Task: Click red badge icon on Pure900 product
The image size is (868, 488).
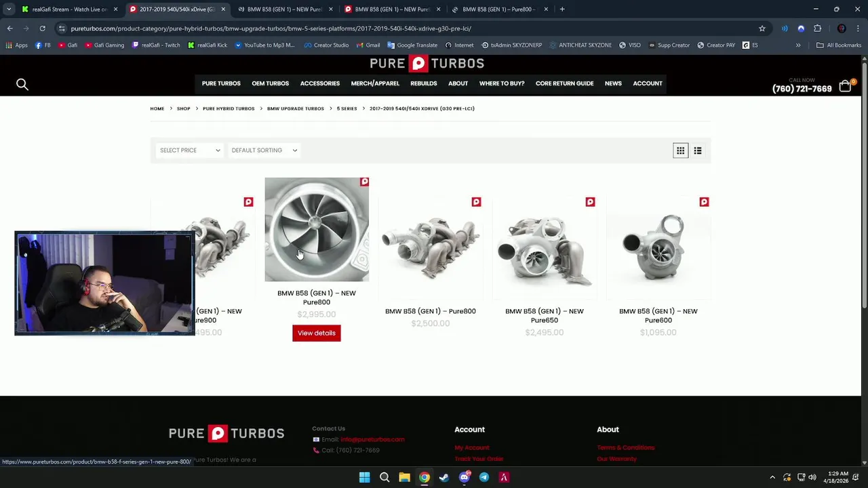Action: coord(248,202)
